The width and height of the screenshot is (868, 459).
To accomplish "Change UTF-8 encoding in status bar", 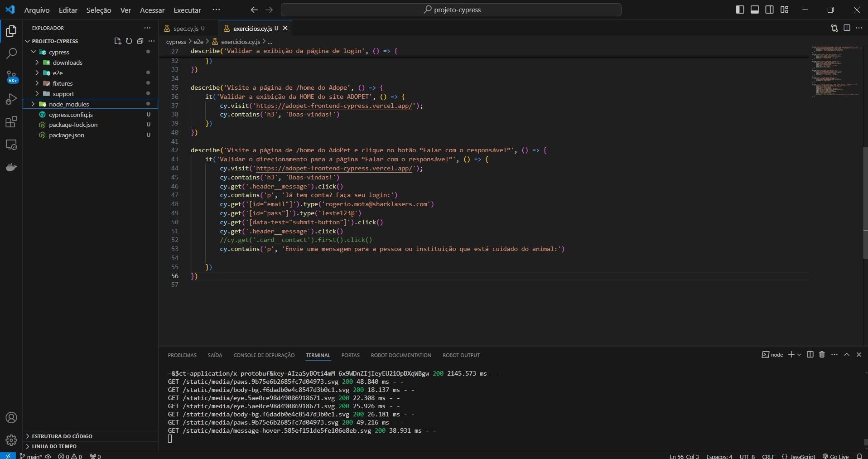I will point(747,456).
